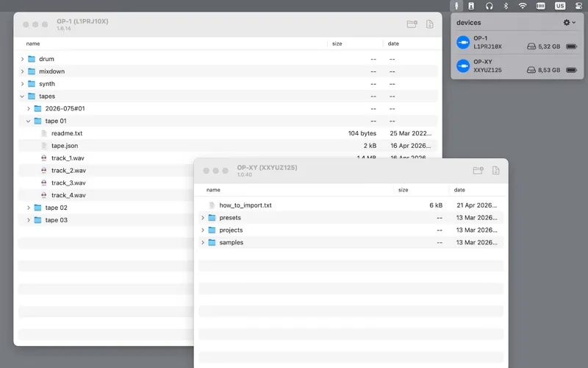Sort OP-1 window by size column
588x368 pixels.
(x=337, y=43)
